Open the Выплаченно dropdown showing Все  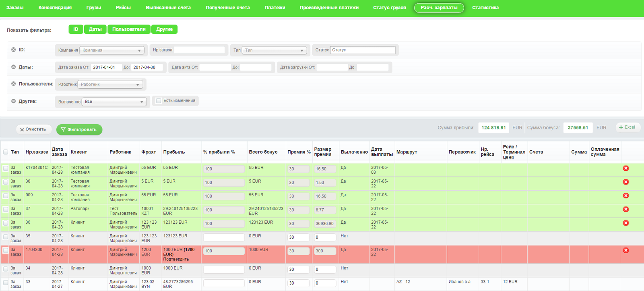click(114, 102)
